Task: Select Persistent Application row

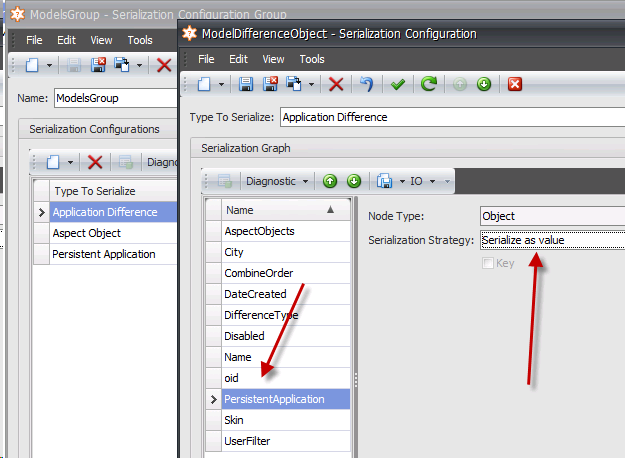Action: 113,254
